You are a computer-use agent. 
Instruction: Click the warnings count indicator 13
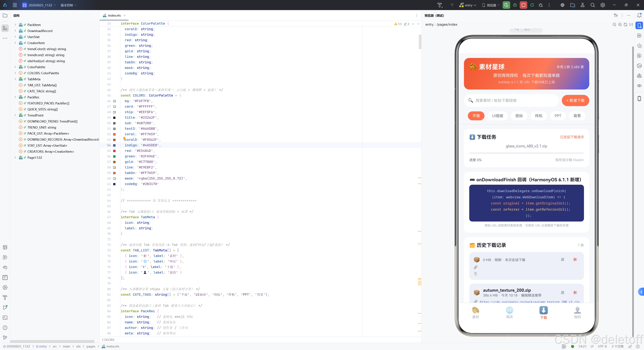(398, 24)
